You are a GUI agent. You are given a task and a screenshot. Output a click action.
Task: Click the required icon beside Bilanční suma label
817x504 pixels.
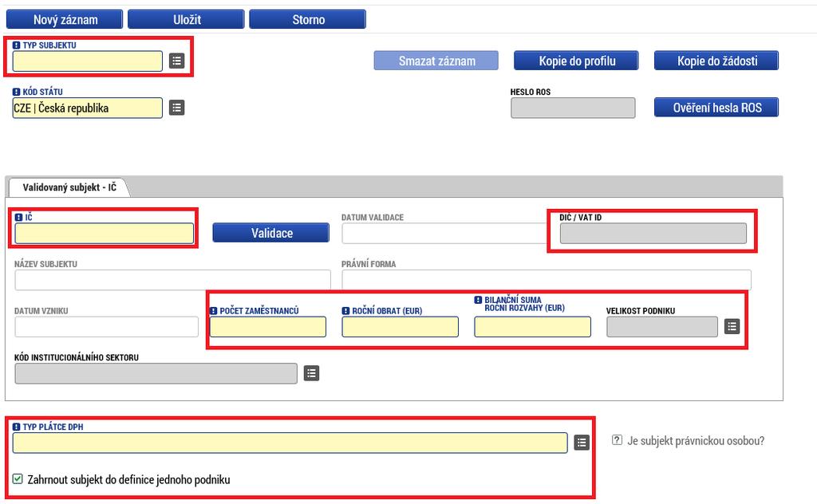pos(479,300)
